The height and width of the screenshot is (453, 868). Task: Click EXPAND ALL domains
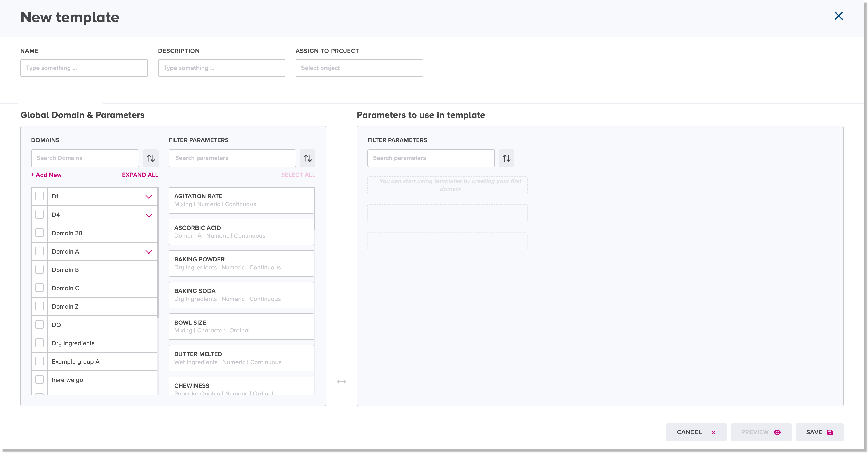pyautogui.click(x=140, y=175)
